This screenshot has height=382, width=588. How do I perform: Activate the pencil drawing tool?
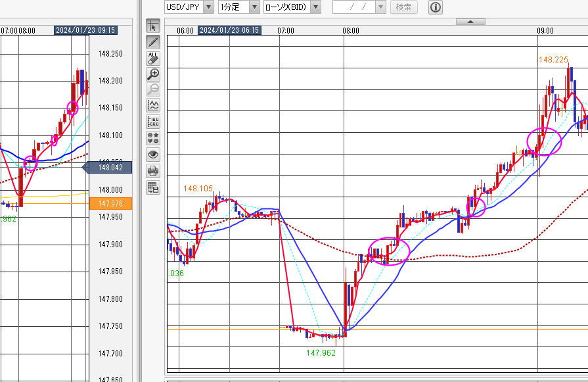click(153, 42)
